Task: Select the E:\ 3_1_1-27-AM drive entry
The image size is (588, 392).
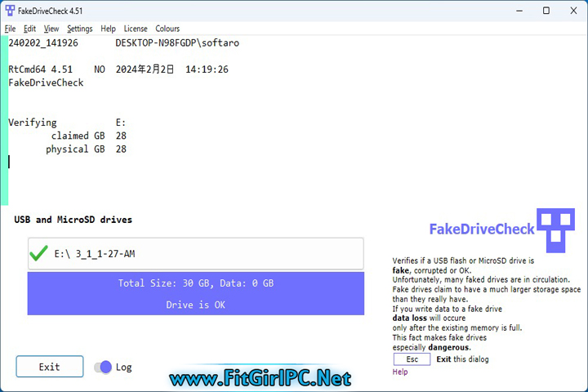Action: tap(196, 254)
